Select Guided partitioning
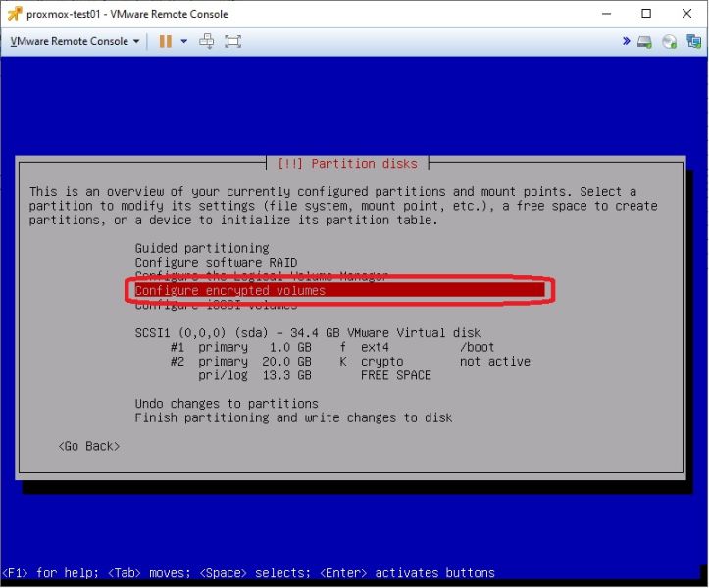This screenshot has height=588, width=709. pyautogui.click(x=202, y=248)
